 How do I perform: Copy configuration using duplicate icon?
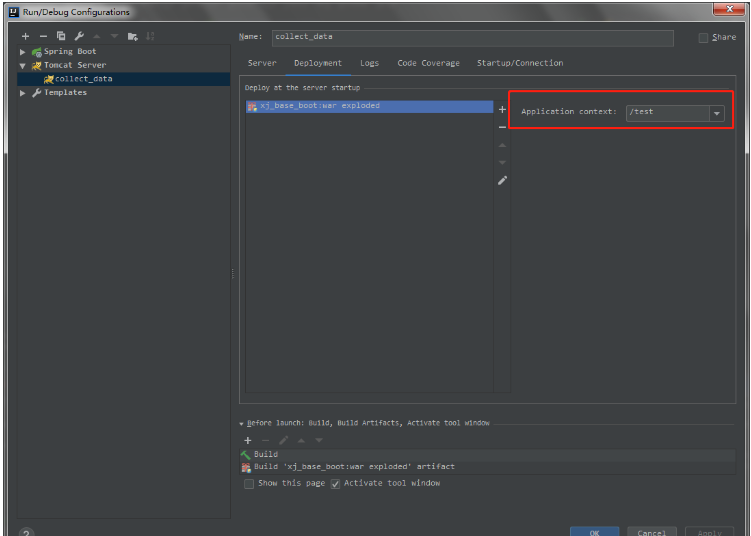pos(61,36)
